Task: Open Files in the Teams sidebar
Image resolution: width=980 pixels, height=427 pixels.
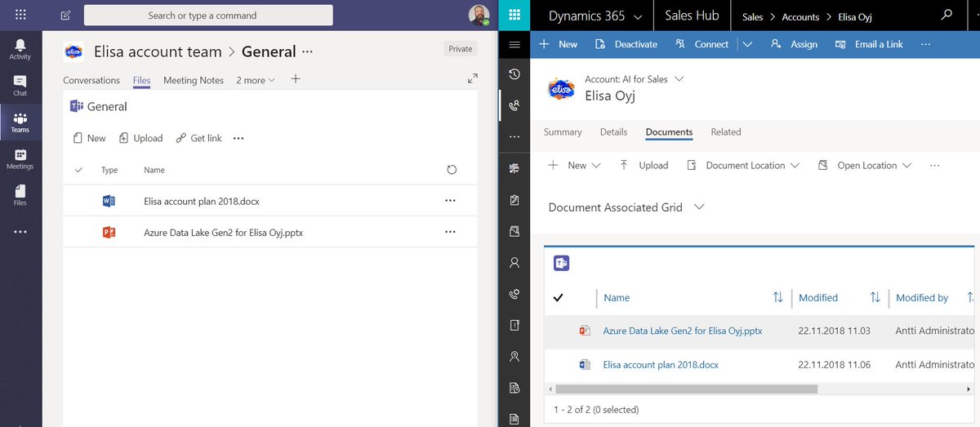Action: [x=20, y=195]
